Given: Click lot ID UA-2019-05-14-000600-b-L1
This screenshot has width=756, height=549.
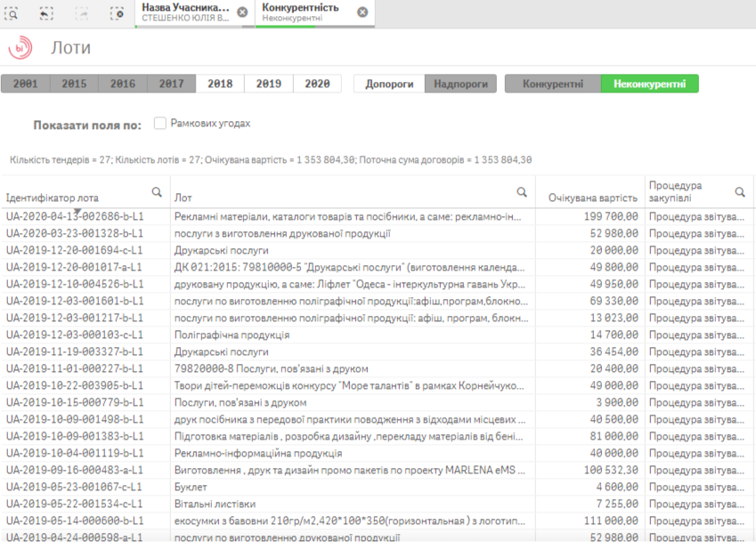Looking at the screenshot, I should click(x=75, y=521).
